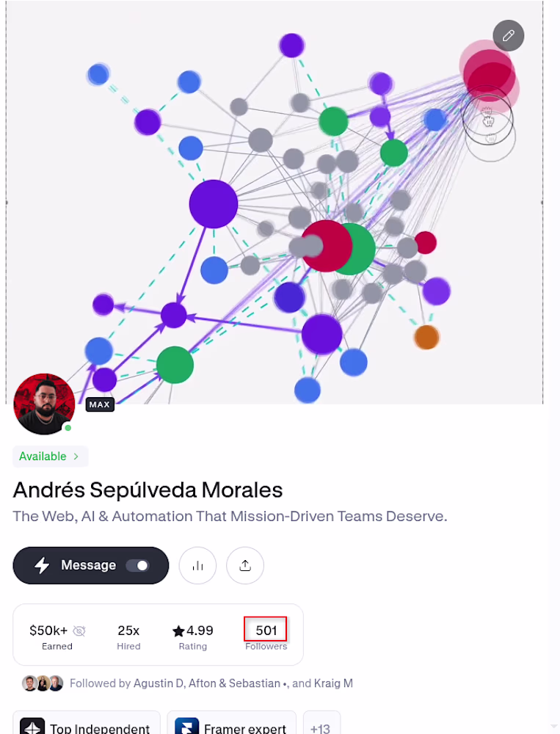
Task: Open the Kraig M follower link
Action: (x=333, y=683)
